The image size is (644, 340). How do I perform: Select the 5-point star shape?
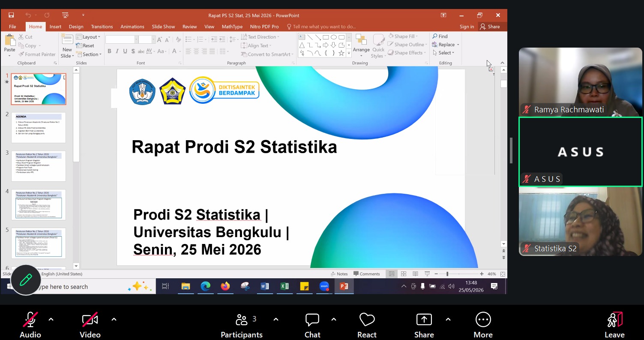tap(341, 53)
